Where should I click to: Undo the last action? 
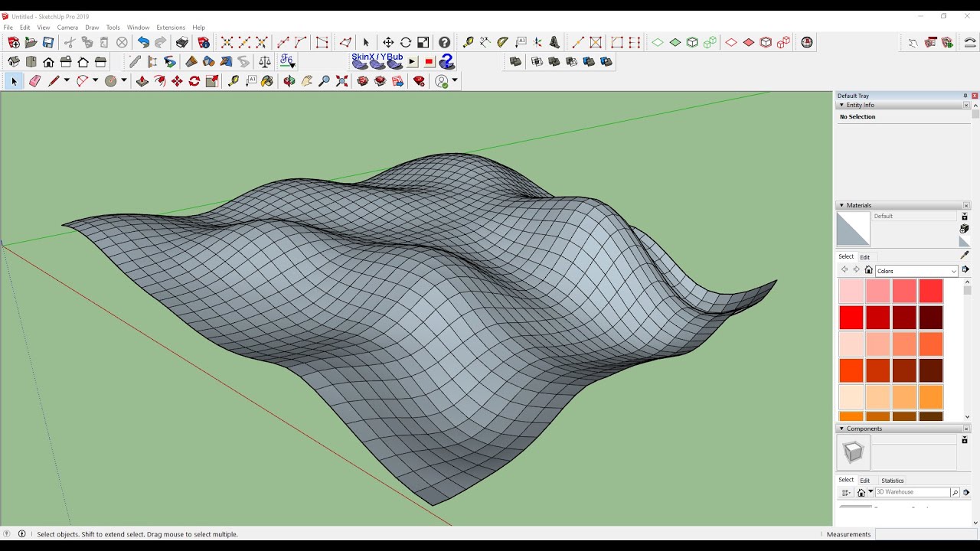(143, 43)
